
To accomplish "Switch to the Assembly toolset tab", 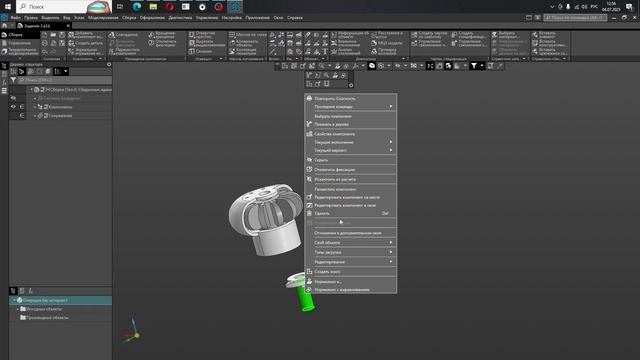I will pos(19,35).
